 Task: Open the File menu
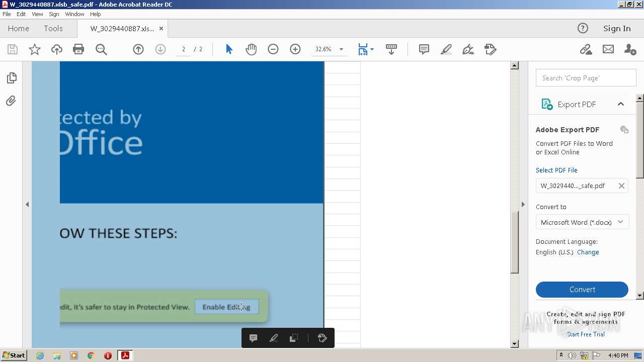coord(7,14)
